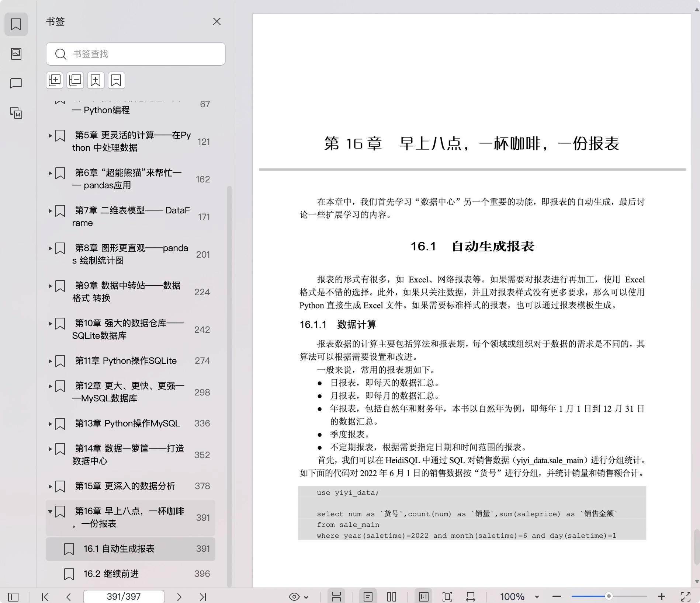
Task: Open 第7章 二维表模型 DataFrame bookmark
Action: tap(131, 217)
